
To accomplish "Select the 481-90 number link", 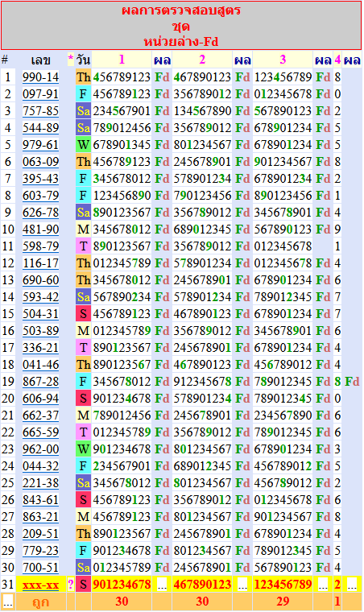I will [40, 229].
